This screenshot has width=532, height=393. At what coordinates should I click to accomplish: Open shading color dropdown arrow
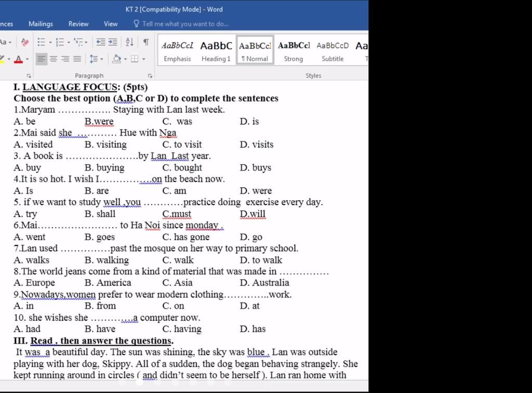tap(126, 59)
